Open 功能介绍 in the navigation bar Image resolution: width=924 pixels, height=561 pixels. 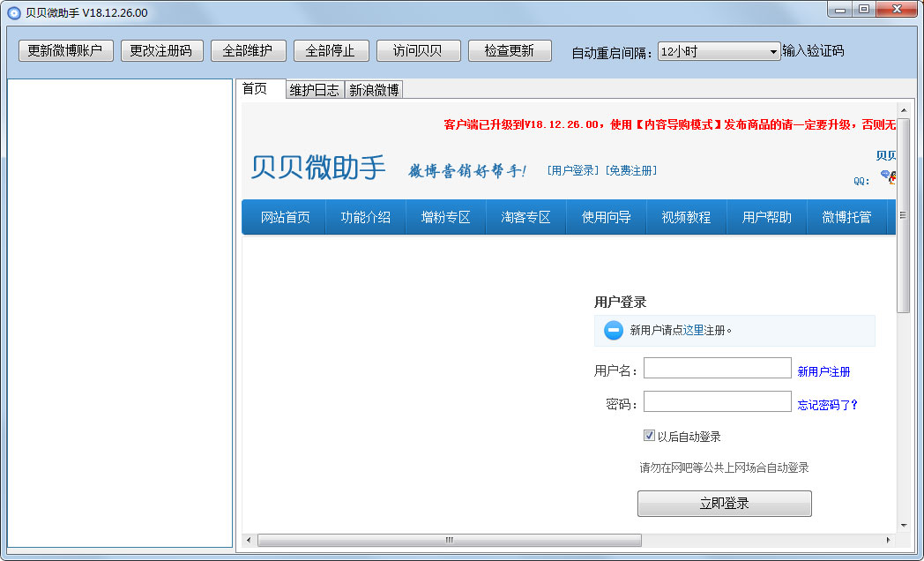point(366,217)
